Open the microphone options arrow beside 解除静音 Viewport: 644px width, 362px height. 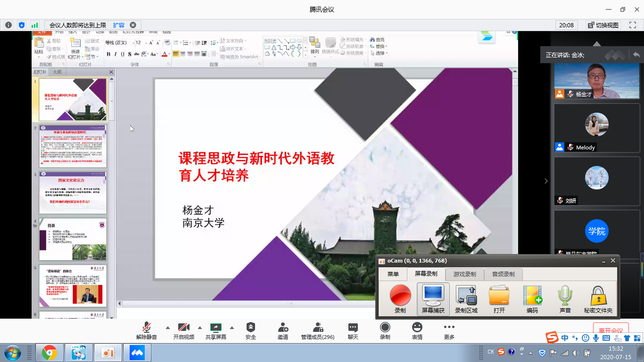click(166, 326)
